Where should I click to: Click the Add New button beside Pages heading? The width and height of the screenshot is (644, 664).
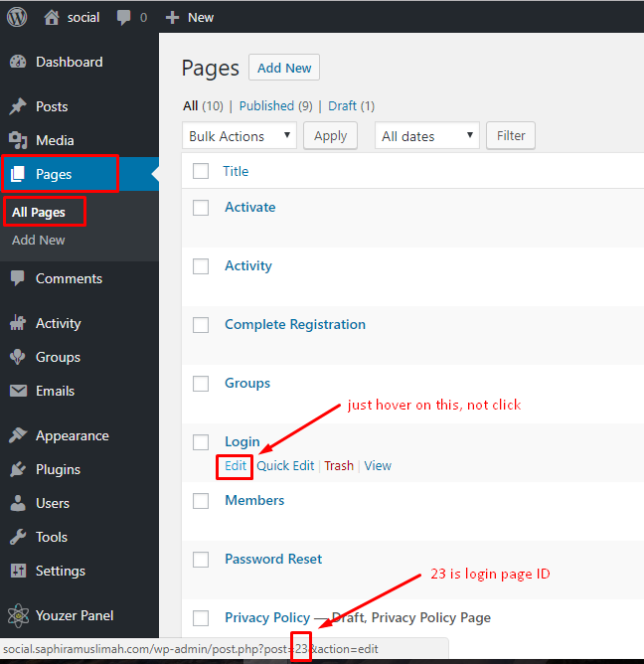pos(284,68)
